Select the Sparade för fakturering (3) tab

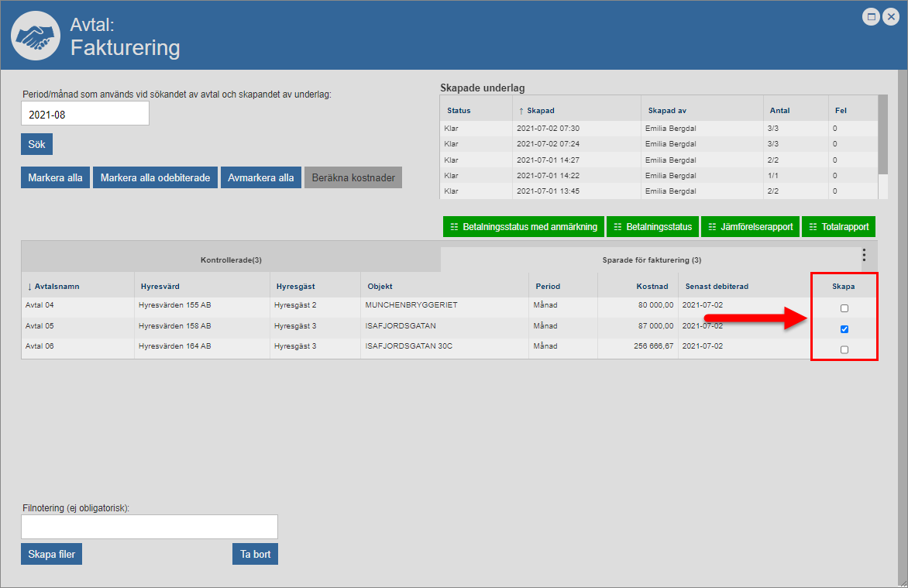[651, 260]
